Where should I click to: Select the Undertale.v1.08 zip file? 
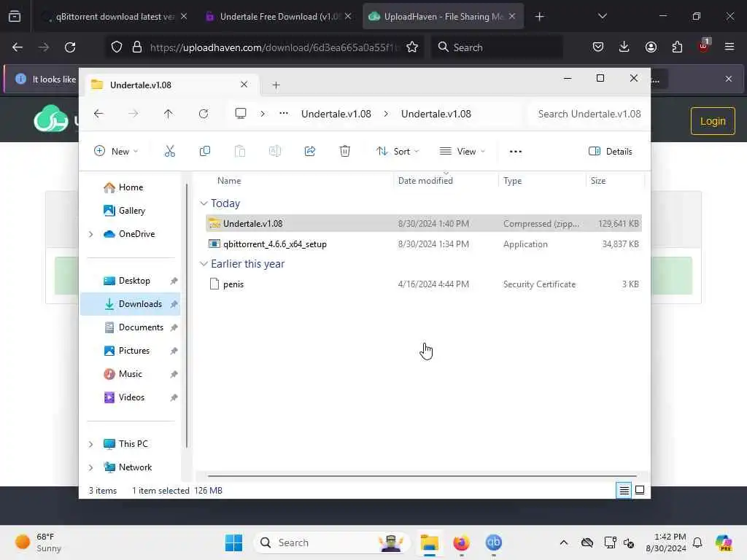coord(424,223)
